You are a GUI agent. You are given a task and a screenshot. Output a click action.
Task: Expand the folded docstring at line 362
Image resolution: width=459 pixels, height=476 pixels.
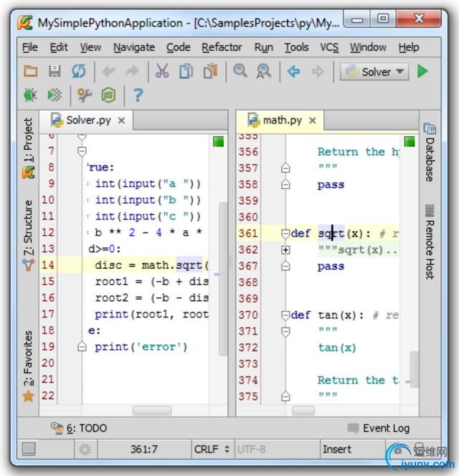285,250
